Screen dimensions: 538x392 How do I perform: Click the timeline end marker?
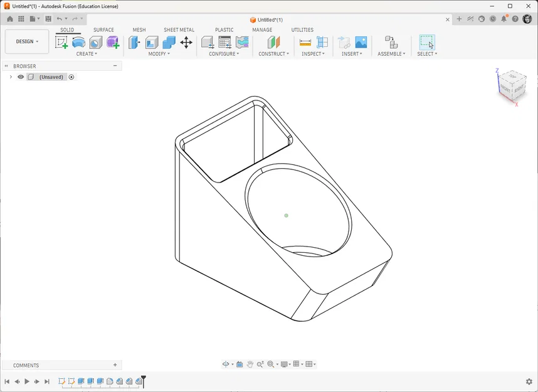144,381
